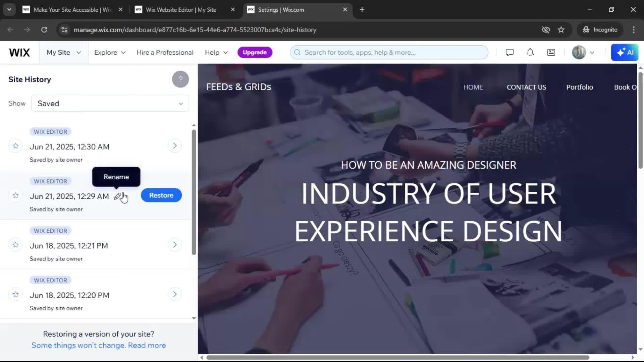Image resolution: width=644 pixels, height=362 pixels.
Task: Bookmark this page star icon
Action: (x=561, y=30)
